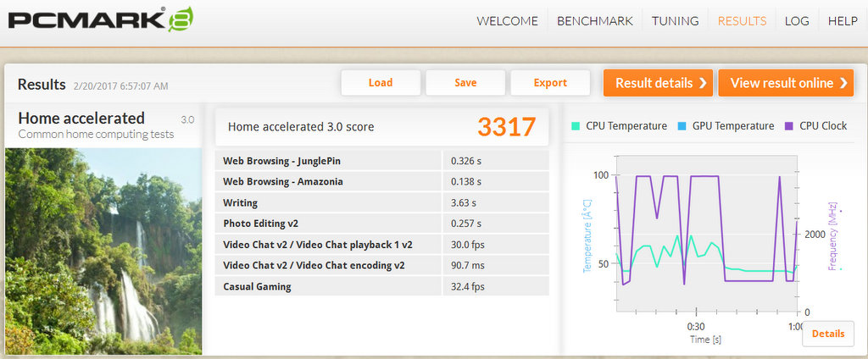Open the HELP tab
Image resolution: width=868 pixels, height=359 pixels.
click(843, 21)
